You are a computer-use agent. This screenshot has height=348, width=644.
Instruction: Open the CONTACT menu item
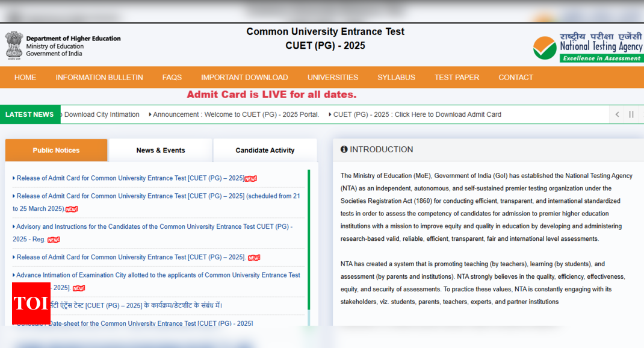pyautogui.click(x=516, y=77)
